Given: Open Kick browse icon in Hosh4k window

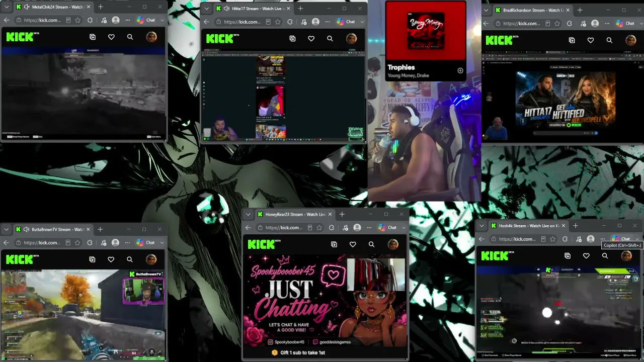Looking at the screenshot, I should 568,256.
